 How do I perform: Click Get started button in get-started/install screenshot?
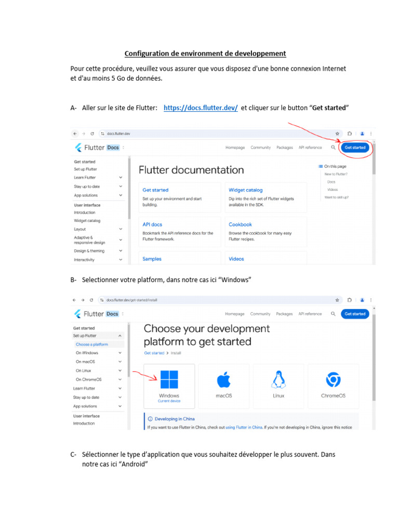pos(355,314)
